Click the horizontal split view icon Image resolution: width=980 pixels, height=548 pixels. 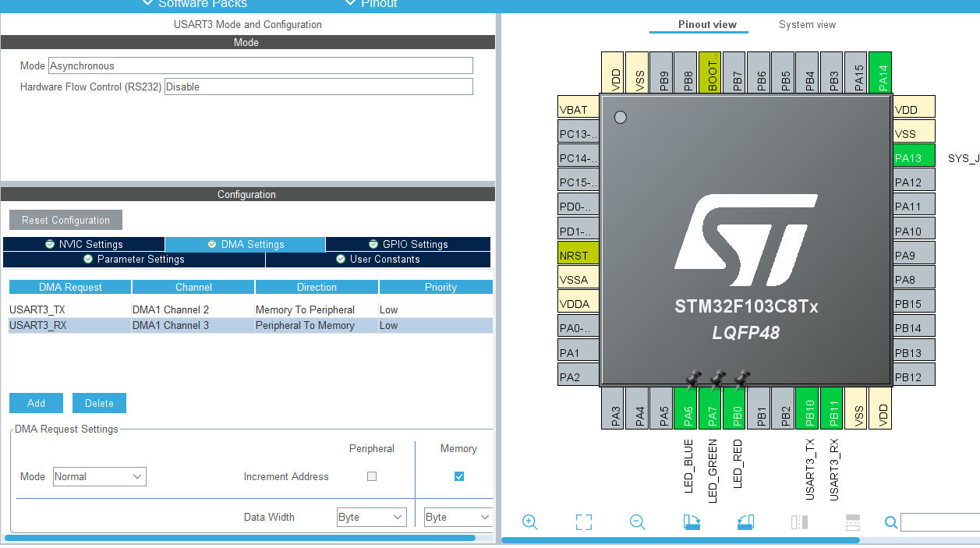[x=853, y=522]
